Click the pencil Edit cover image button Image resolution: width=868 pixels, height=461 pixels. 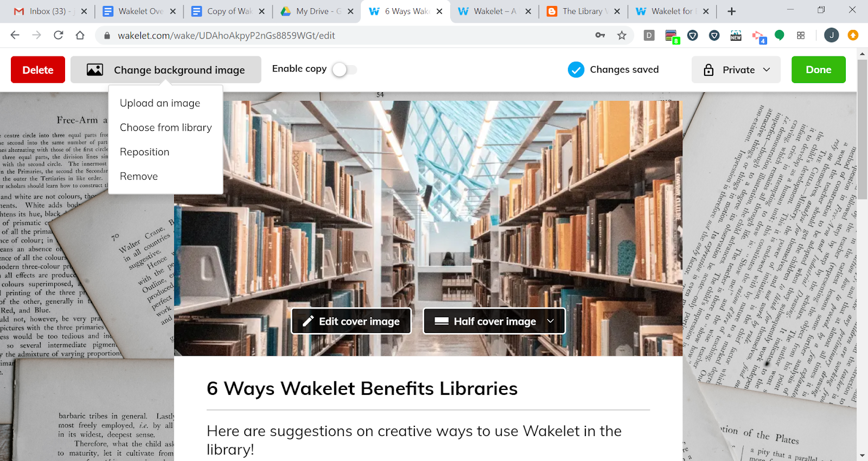(x=352, y=321)
